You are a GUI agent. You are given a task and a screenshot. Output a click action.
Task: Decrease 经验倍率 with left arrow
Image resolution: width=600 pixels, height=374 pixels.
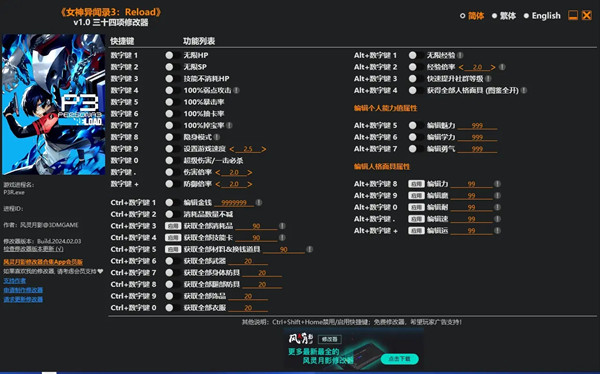pyautogui.click(x=461, y=67)
